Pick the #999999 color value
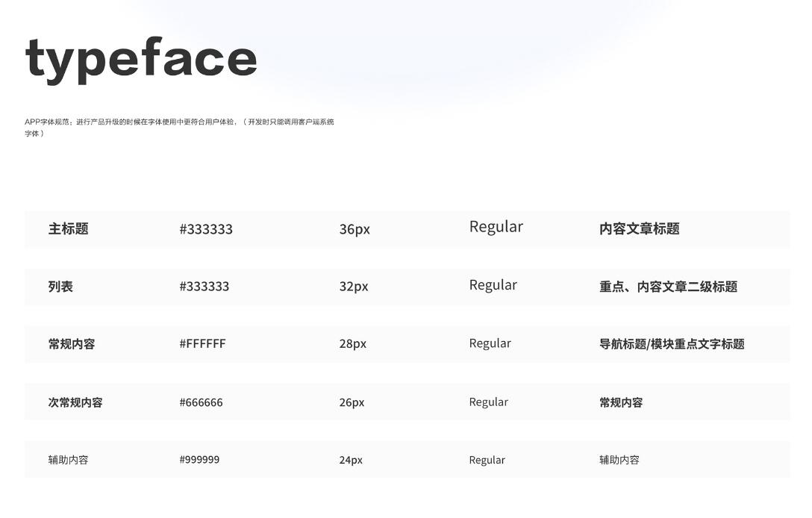This screenshot has width=812, height=518. pyautogui.click(x=199, y=460)
